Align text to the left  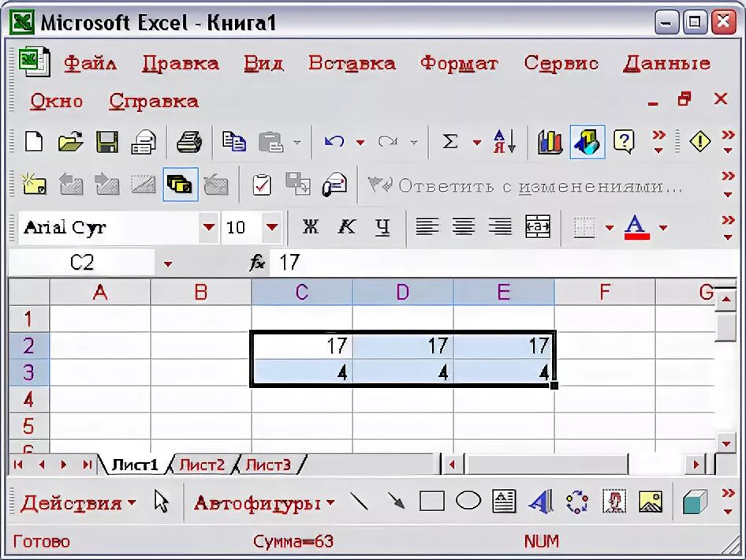point(427,227)
